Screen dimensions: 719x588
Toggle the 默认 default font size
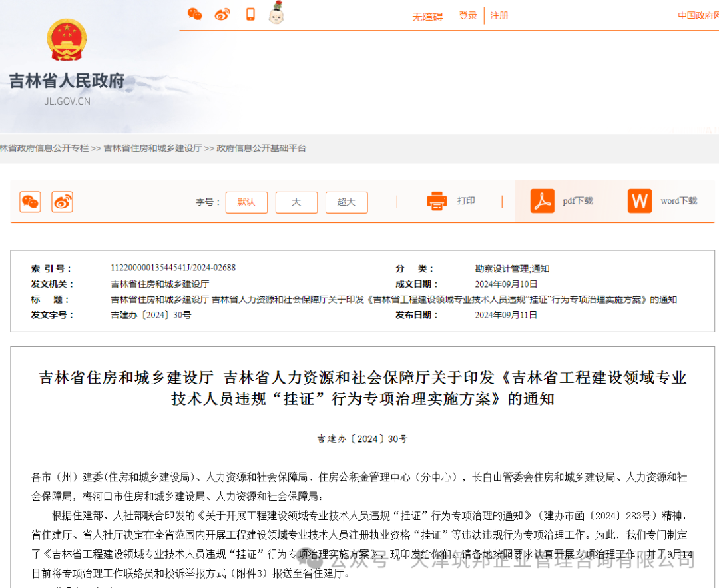click(246, 202)
